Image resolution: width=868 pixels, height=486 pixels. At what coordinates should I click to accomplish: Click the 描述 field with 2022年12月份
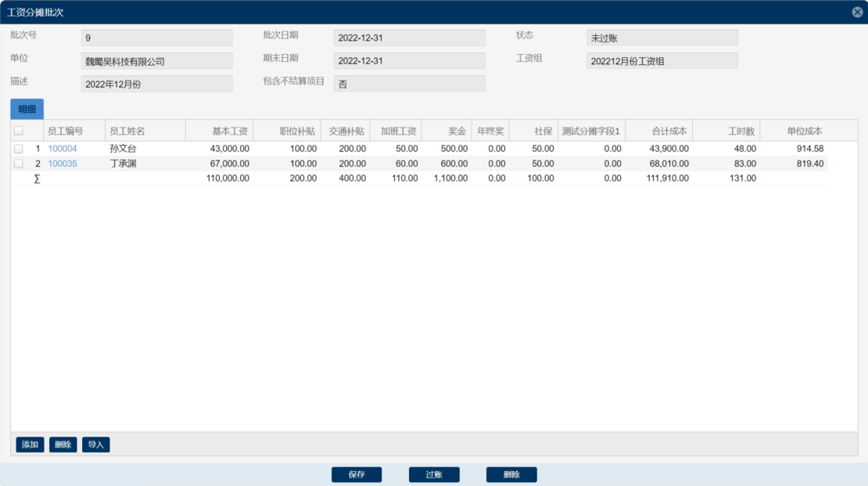(x=156, y=84)
